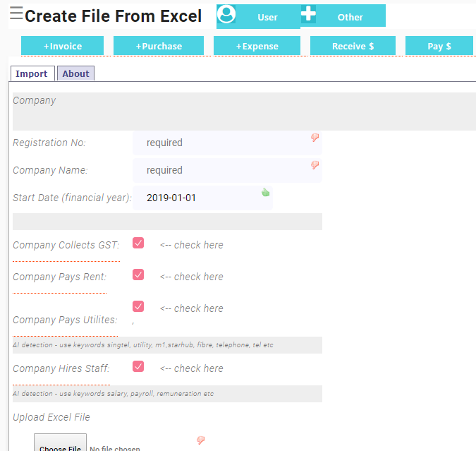This screenshot has height=451, width=476.
Task: Open the +Purchase button
Action: [x=159, y=46]
